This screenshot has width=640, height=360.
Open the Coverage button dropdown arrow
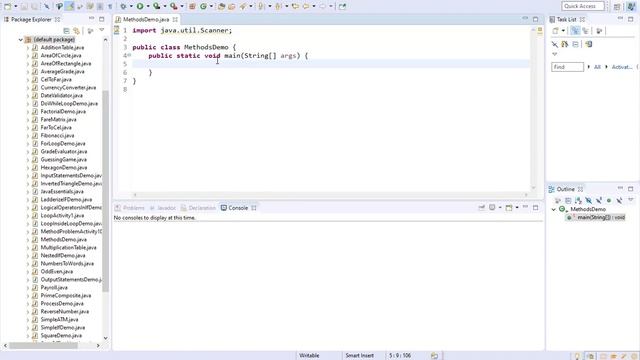(164, 6)
